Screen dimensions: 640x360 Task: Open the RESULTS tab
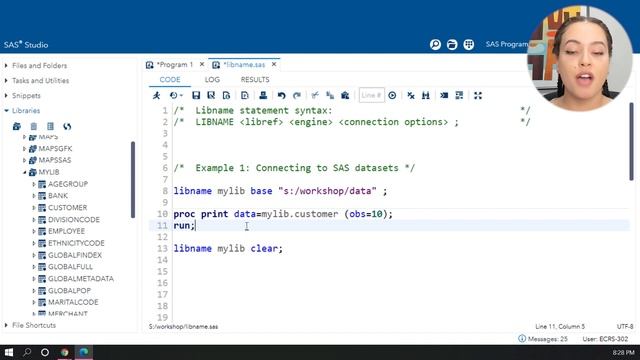click(255, 80)
